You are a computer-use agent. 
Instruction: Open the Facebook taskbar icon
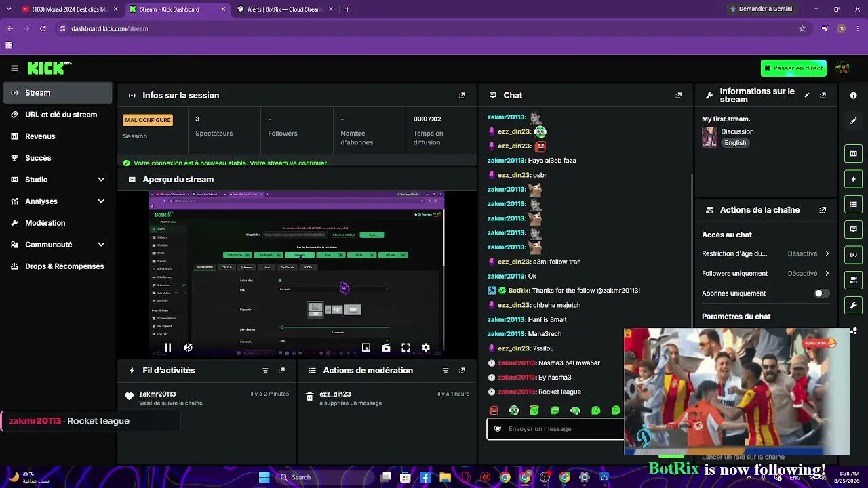point(425,477)
